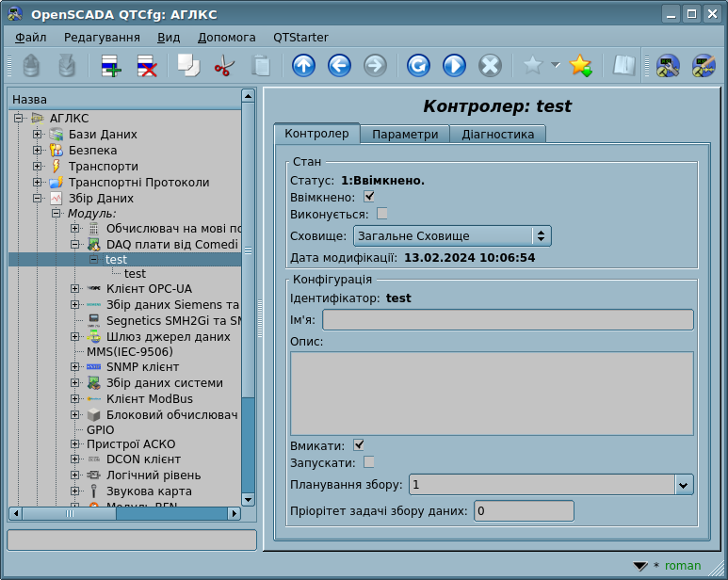The image size is (728, 580).
Task: Open the Редагування menu
Action: 102,37
